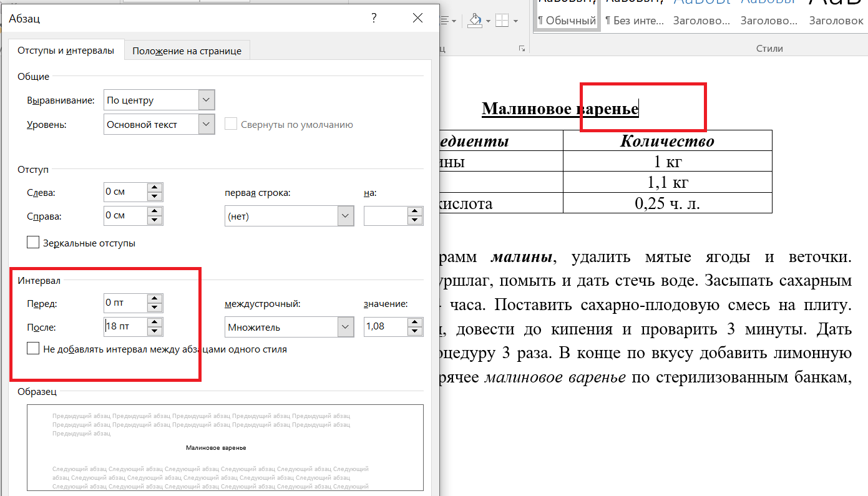Click the После field showing 18 пт
The image size is (868, 496).
tap(125, 327)
